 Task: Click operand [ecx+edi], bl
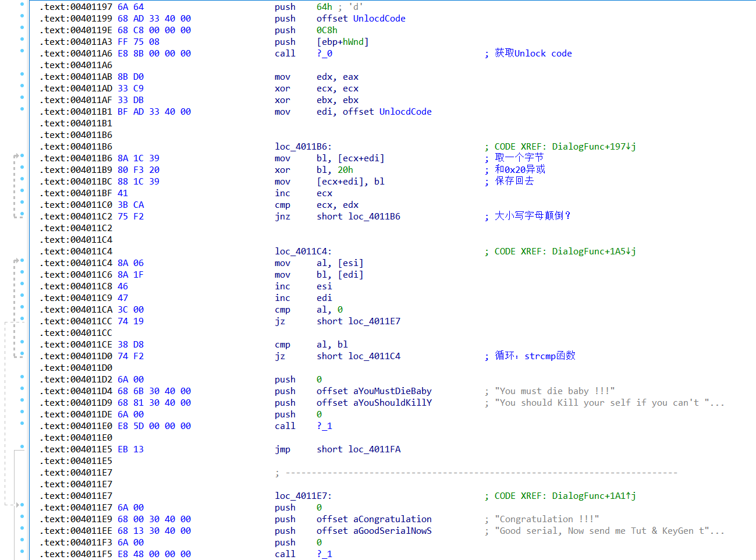350,182
